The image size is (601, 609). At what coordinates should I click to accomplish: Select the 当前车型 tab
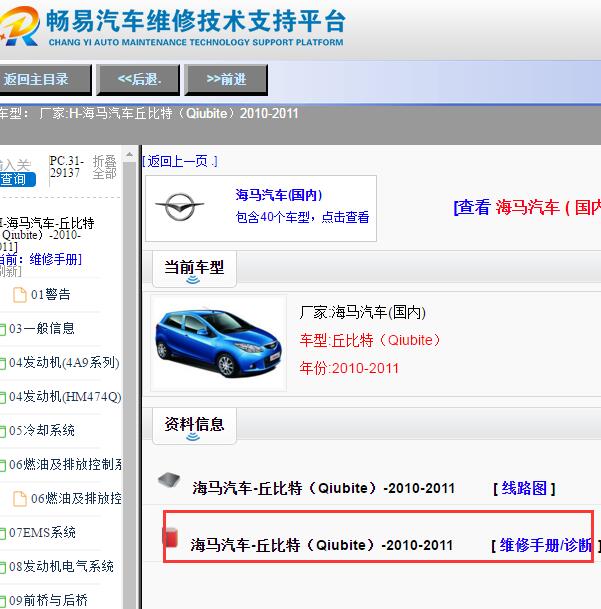point(194,269)
